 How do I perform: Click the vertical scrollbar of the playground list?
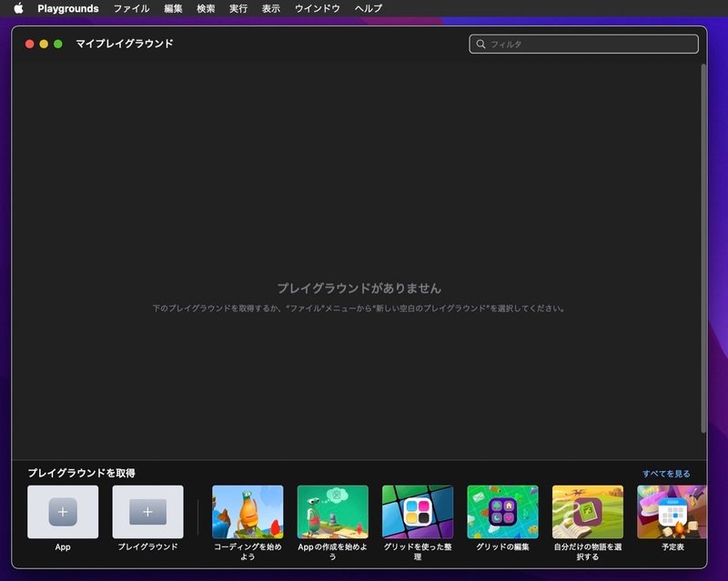coord(703,248)
